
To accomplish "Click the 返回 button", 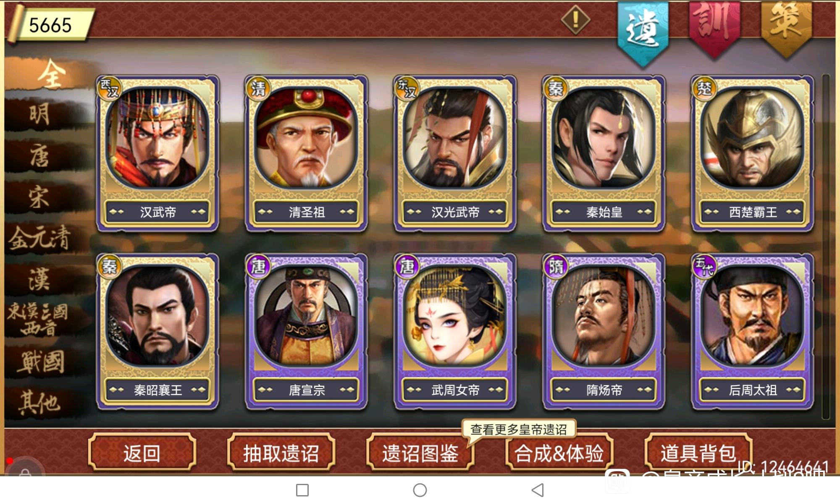I will [142, 453].
